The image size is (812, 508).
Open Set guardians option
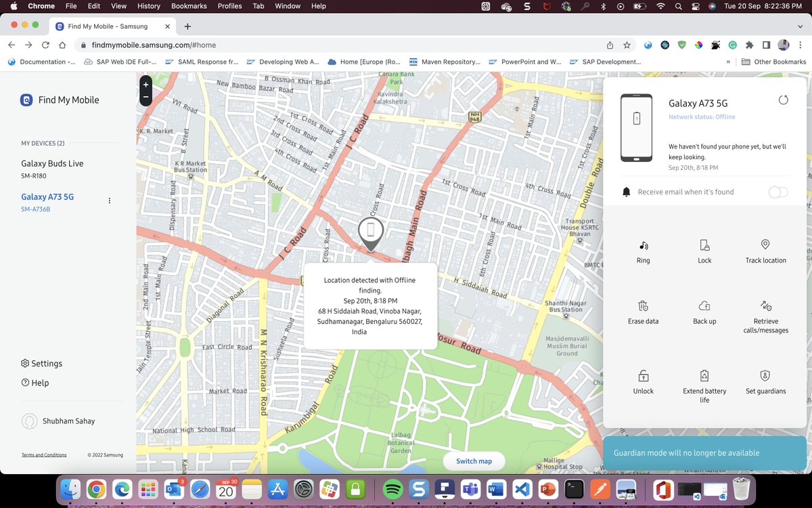point(765,382)
